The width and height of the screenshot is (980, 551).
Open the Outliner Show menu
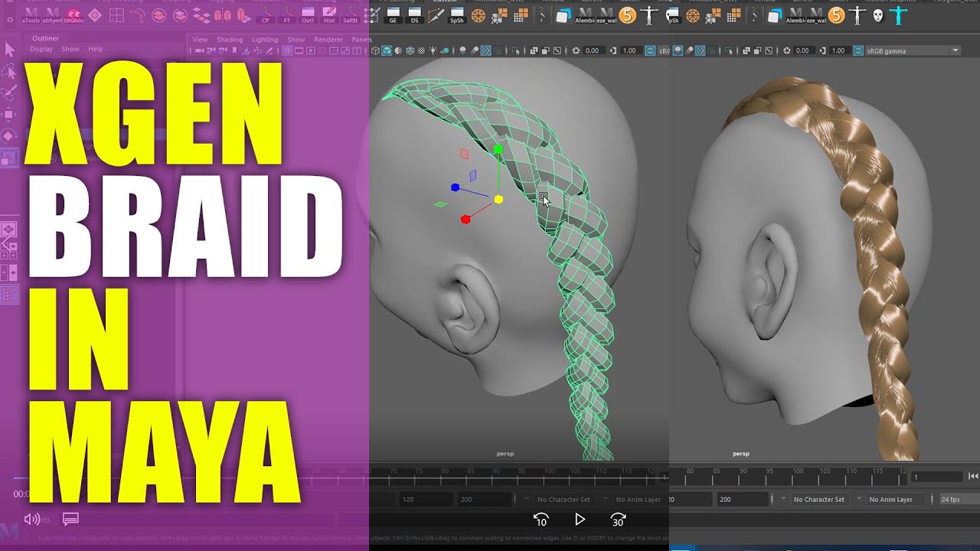coord(70,49)
